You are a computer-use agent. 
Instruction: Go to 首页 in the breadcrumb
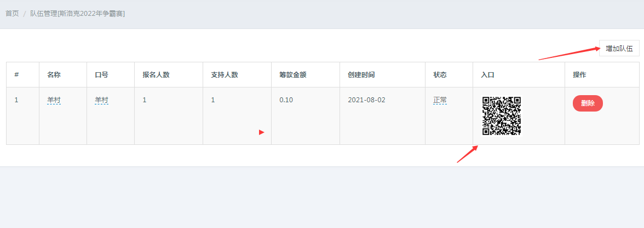[12, 14]
